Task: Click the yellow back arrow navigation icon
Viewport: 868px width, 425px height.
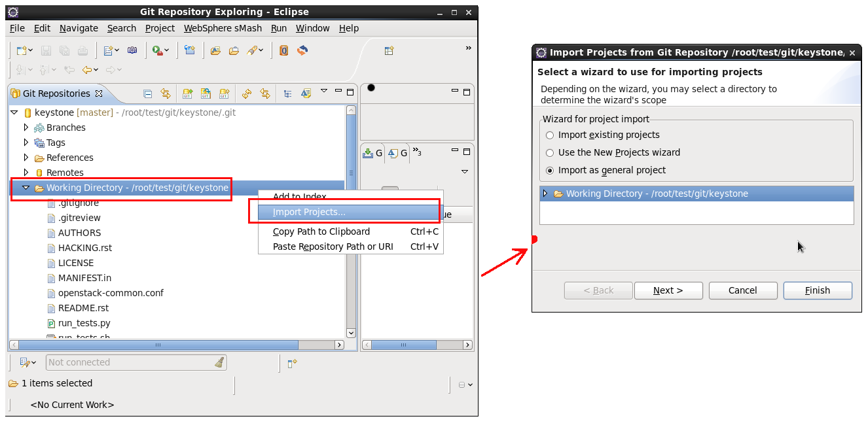Action: pyautogui.click(x=87, y=70)
